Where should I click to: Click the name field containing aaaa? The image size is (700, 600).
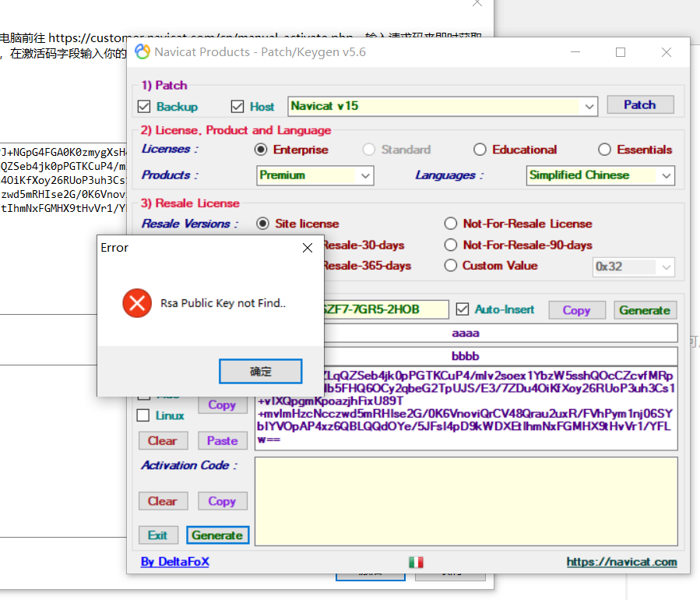tap(501, 334)
